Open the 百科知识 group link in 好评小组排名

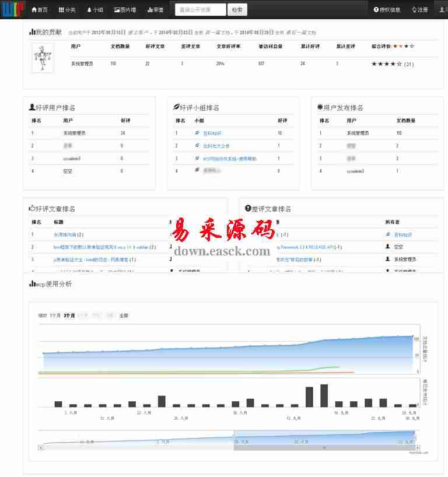[212, 134]
